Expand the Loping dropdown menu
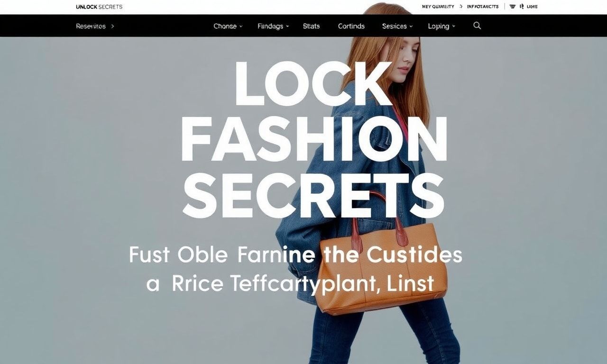607x364 pixels. coord(441,26)
